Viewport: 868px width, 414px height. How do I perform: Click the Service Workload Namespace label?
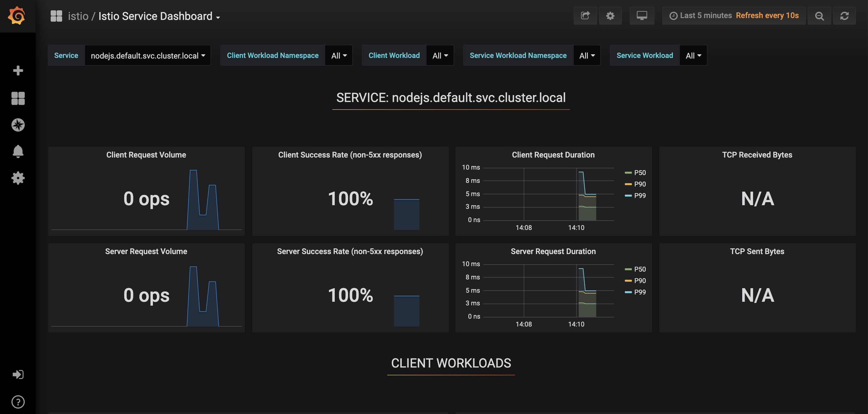(x=518, y=55)
